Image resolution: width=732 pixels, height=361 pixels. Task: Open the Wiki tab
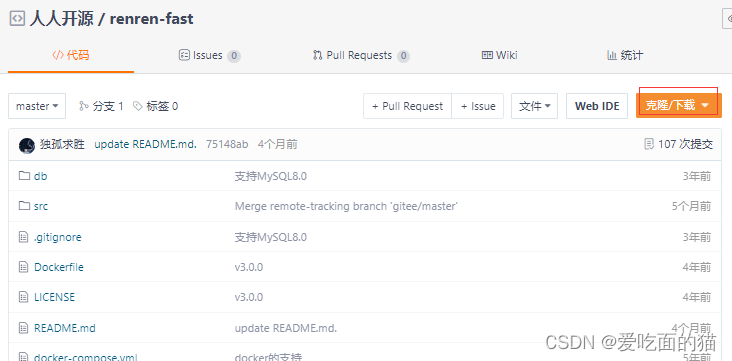(500, 56)
